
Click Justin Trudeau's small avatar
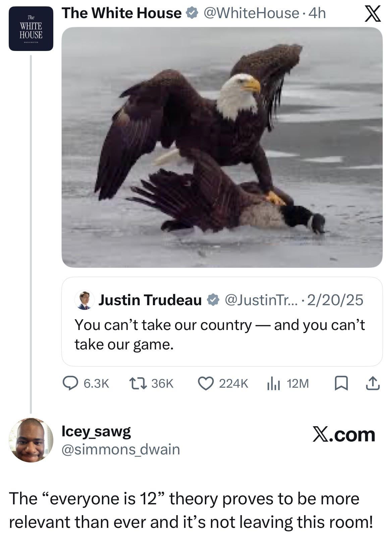(84, 300)
